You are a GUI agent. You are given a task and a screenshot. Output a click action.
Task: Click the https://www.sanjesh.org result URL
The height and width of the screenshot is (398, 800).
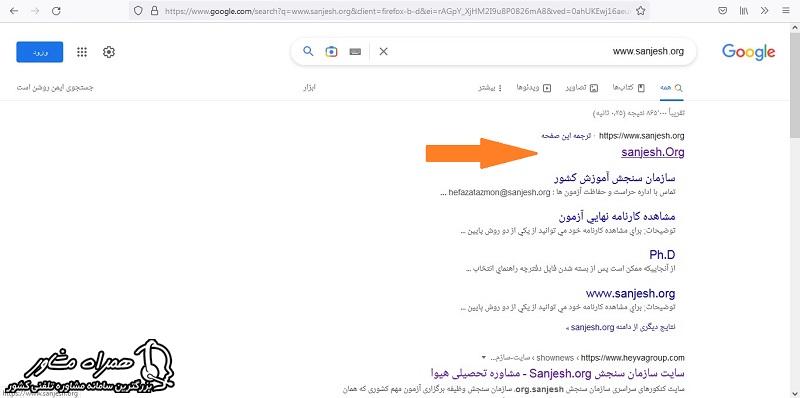(x=641, y=136)
